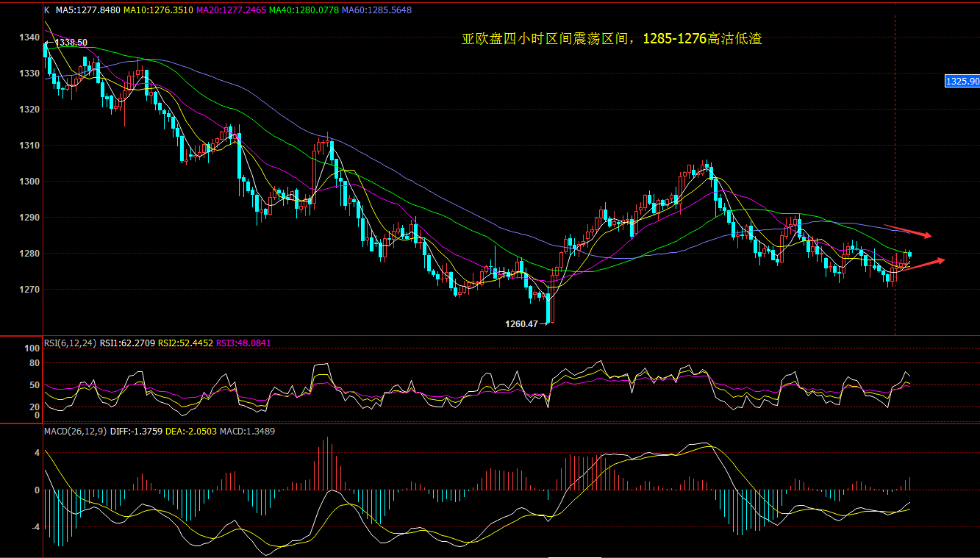This screenshot has height=558, width=980.
Task: Click the lower red upward-sloping arrow
Action: [x=922, y=265]
